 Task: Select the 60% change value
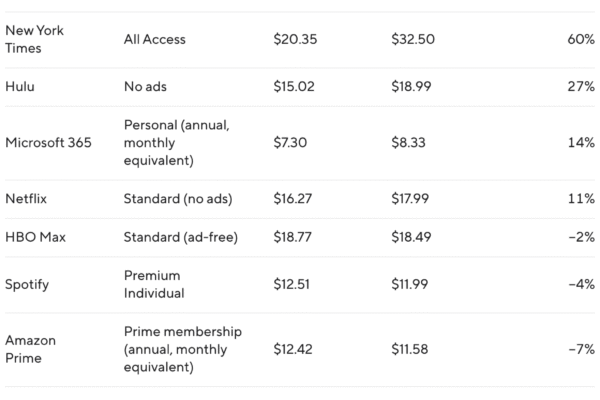point(581,40)
